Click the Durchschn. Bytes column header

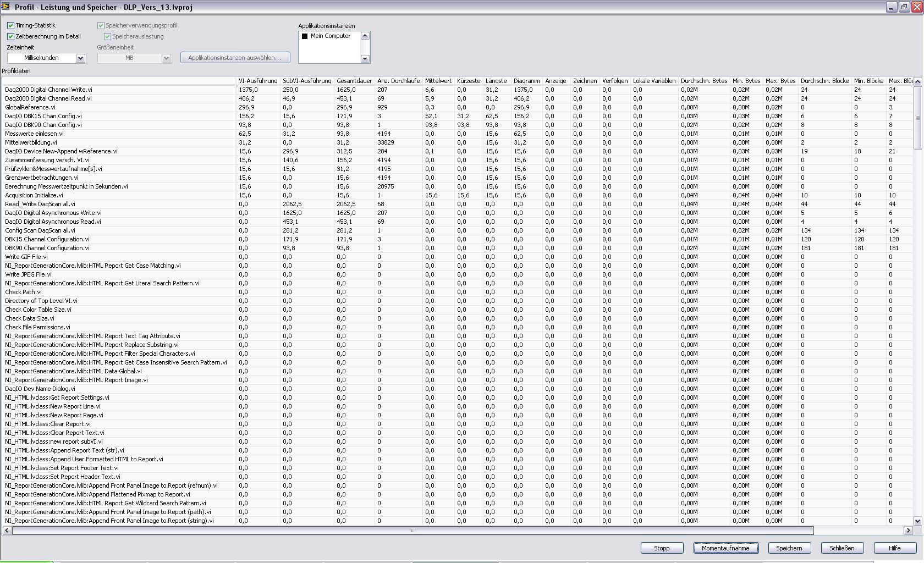(x=704, y=81)
